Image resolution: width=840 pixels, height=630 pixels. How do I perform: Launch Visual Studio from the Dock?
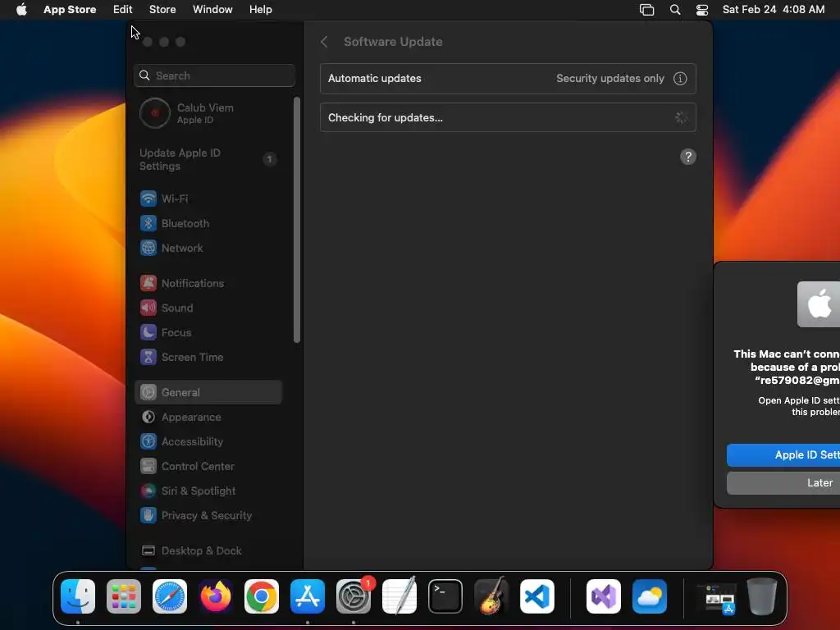tap(604, 597)
